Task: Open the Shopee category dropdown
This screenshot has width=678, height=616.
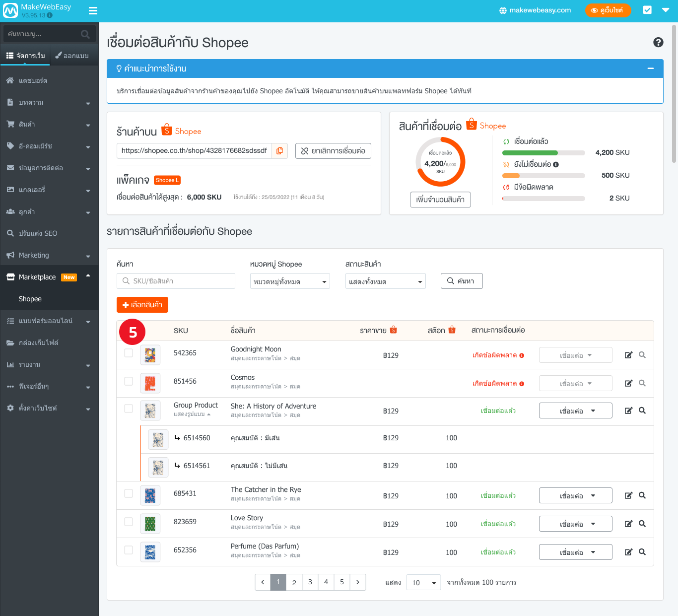Action: coord(290,281)
